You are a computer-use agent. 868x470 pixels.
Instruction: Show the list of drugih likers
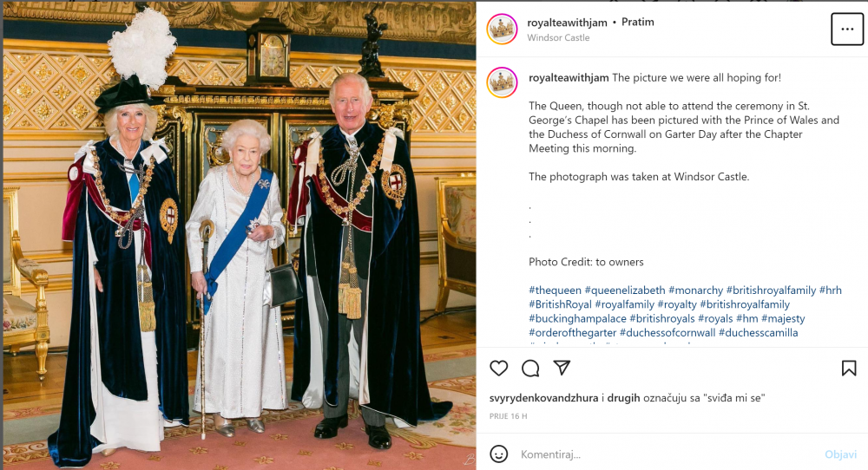click(x=623, y=398)
